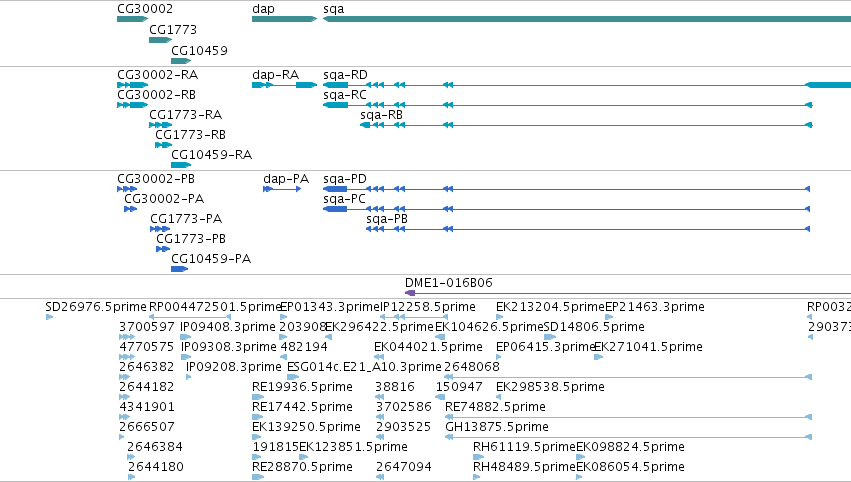Click the CG1773 gene label
This screenshot has height=482, width=851.
click(x=173, y=29)
